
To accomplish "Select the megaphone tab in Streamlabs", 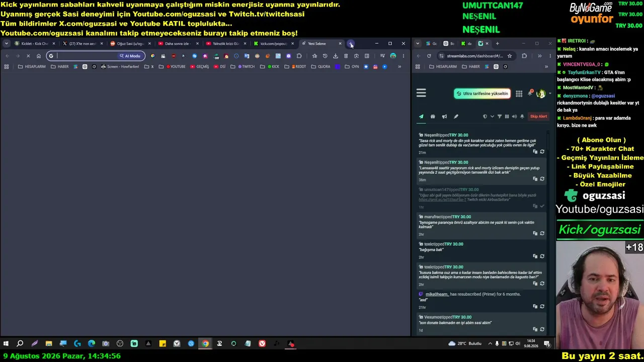I will (x=444, y=117).
